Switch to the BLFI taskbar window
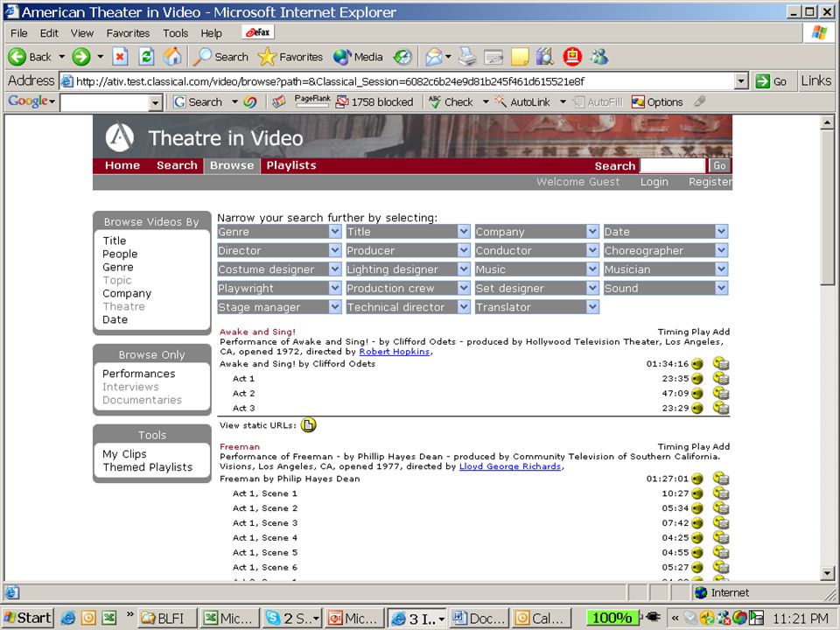 (x=167, y=618)
